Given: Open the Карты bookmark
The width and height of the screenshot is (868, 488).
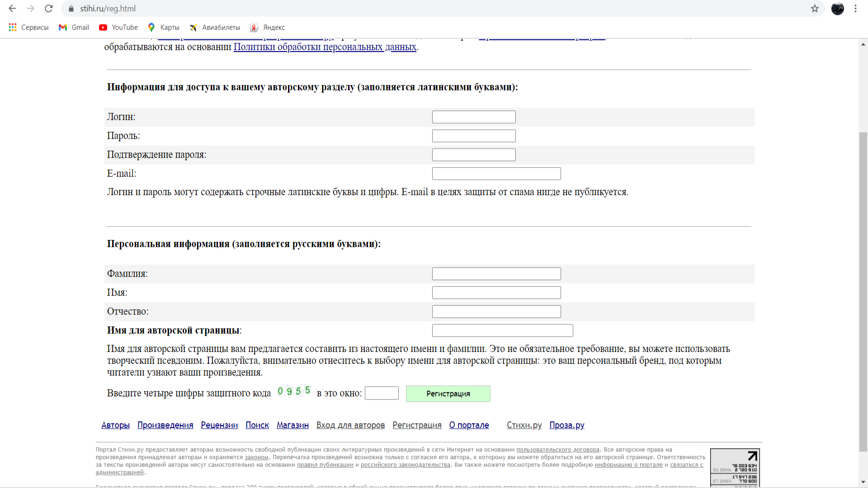Looking at the screenshot, I should pos(164,28).
